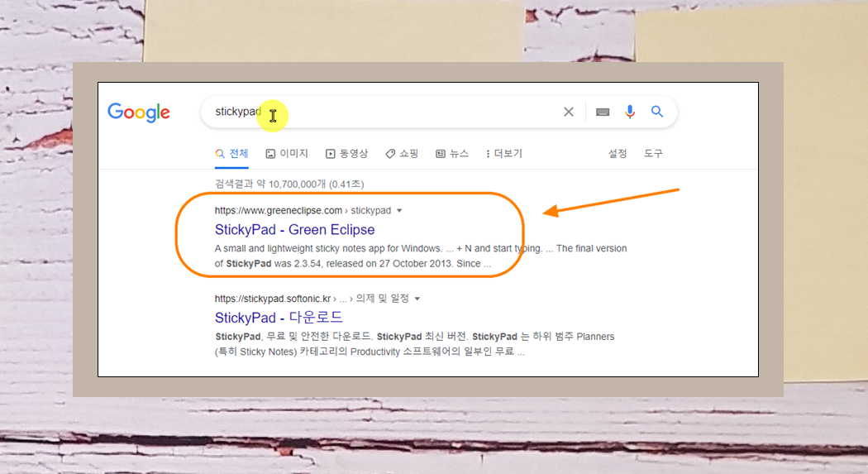Open the StickyPad - 다운로드 result
The height and width of the screenshot is (474, 868).
point(279,318)
